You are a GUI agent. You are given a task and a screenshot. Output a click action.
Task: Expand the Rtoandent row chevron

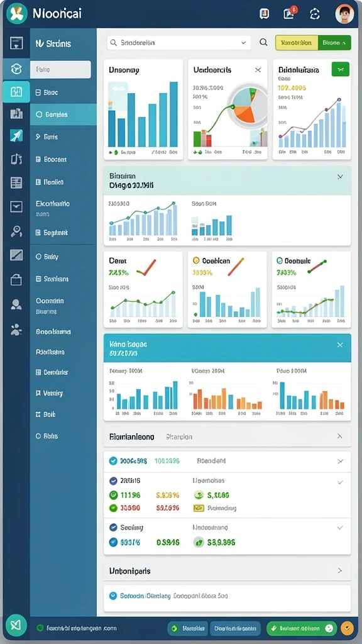pos(340,461)
